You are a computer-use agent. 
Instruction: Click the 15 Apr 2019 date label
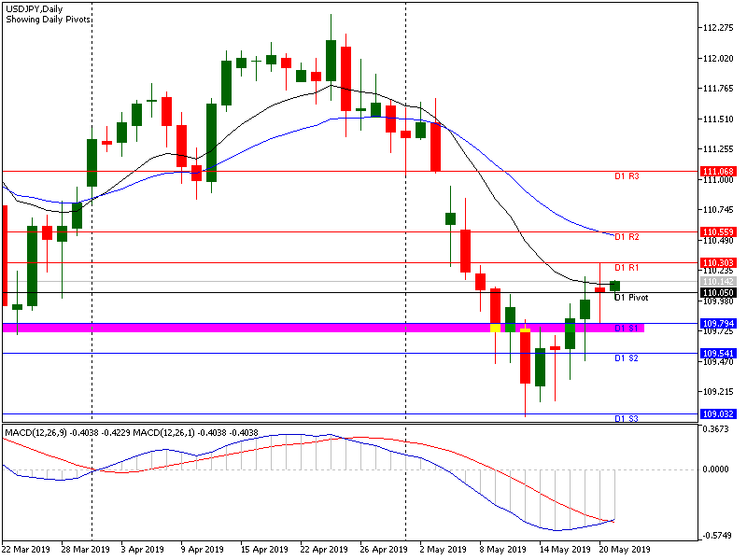(x=264, y=550)
